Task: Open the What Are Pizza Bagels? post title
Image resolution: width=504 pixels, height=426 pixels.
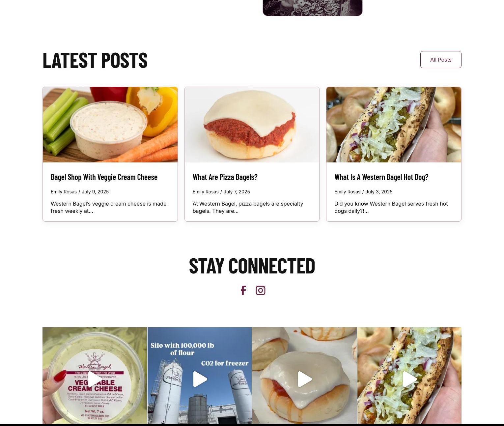Action: click(x=225, y=177)
